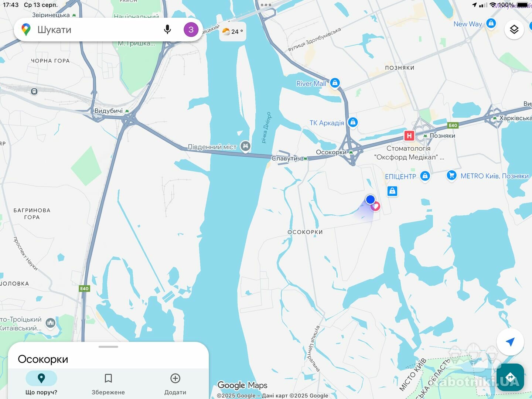Open the weather widget showing 24°
532x399 pixels.
click(233, 32)
